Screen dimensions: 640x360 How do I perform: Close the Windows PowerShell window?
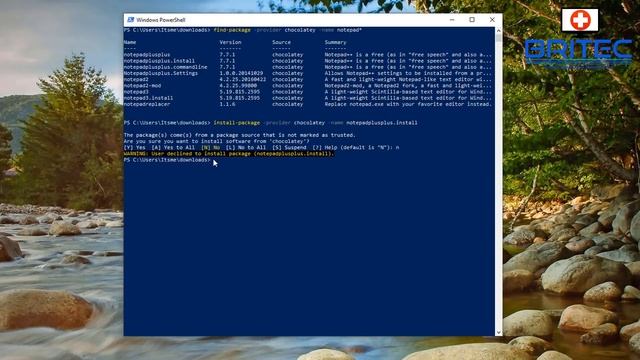pyautogui.click(x=492, y=20)
